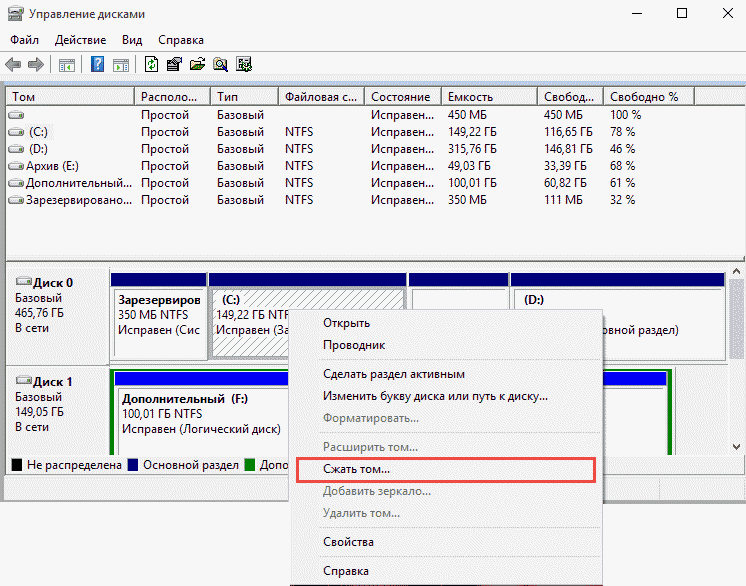Click the open folder toolbar icon
This screenshot has height=586, width=746.
tap(197, 65)
